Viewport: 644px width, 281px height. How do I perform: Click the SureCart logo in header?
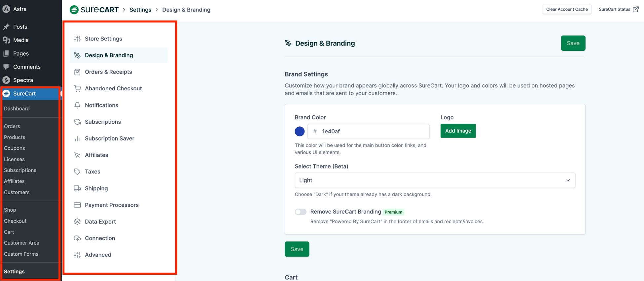coord(94,10)
